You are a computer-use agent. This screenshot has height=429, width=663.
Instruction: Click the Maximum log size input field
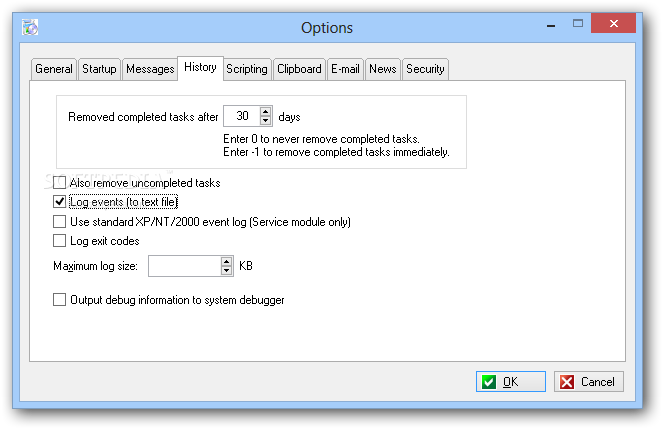pyautogui.click(x=184, y=266)
